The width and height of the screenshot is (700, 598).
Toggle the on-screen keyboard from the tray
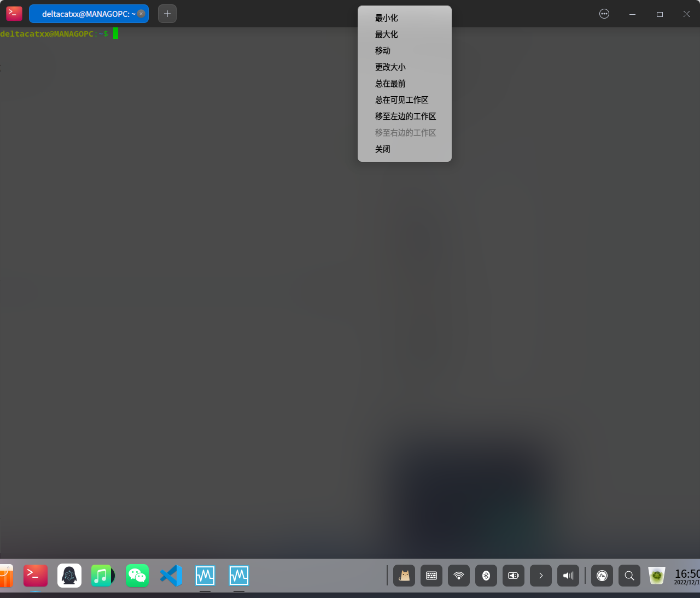(431, 575)
